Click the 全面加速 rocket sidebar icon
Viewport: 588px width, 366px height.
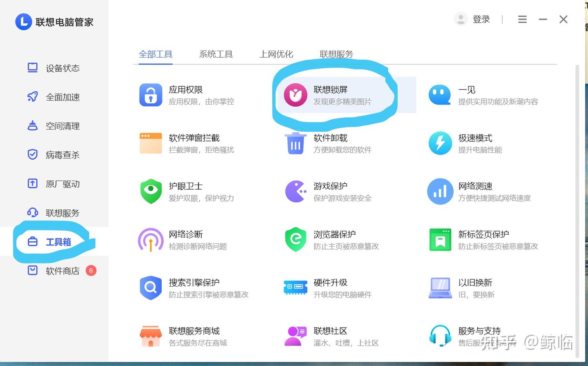[x=32, y=97]
